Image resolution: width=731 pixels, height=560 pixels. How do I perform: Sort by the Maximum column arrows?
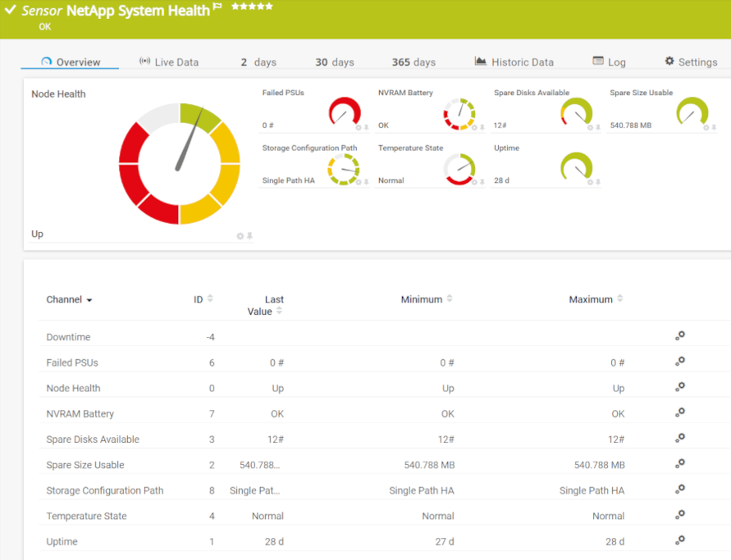(x=620, y=299)
